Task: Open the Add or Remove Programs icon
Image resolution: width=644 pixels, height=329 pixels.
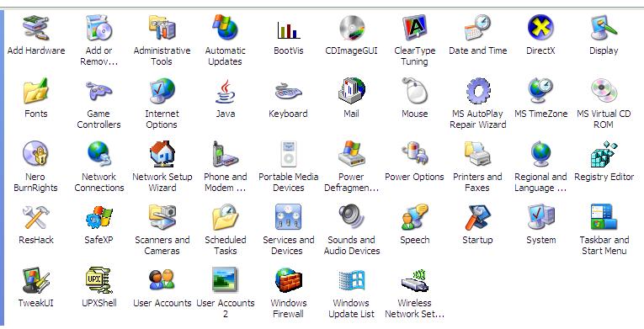Action: pyautogui.click(x=99, y=29)
